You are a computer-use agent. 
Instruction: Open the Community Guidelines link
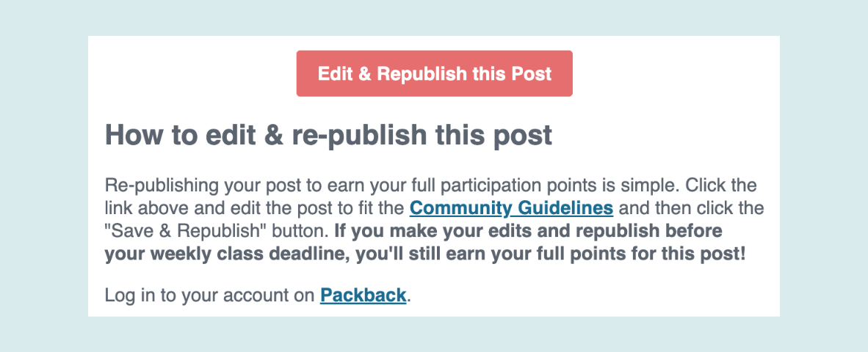coord(511,208)
